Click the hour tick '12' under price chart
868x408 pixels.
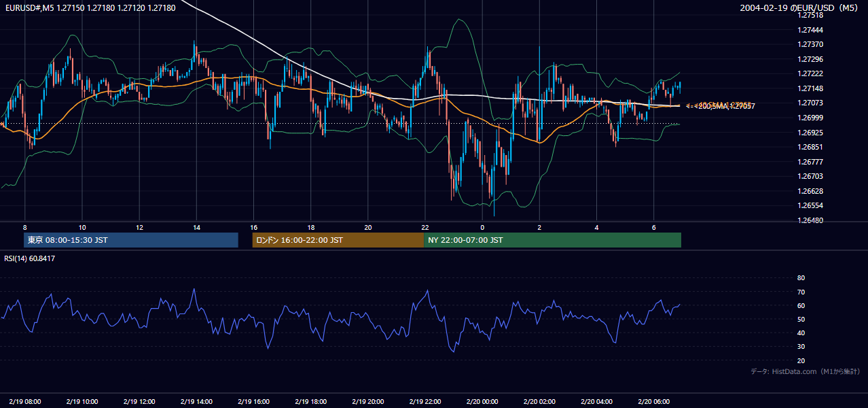coord(139,227)
